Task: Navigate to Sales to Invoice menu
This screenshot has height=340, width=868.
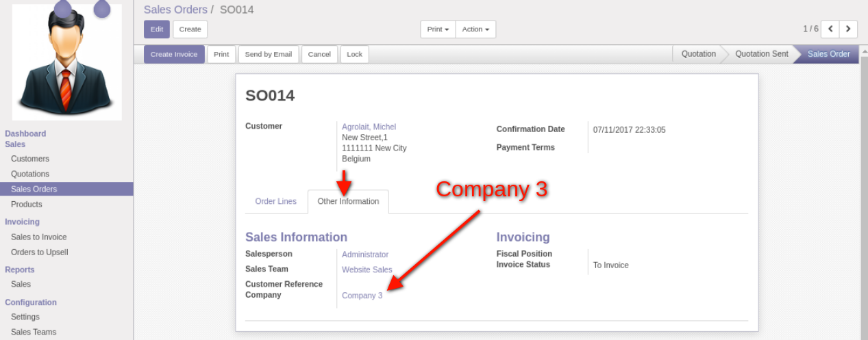Action: coord(39,237)
